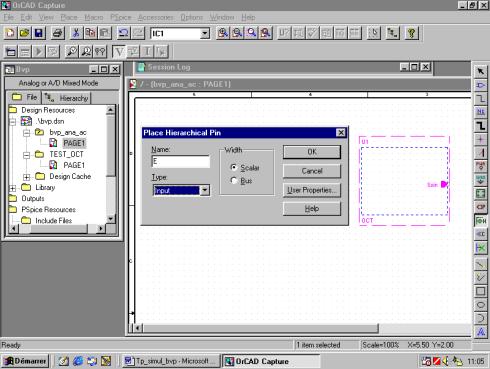490x369 pixels.
Task: Select PAGE1 under bvp_ana_ac
Action: [x=74, y=143]
